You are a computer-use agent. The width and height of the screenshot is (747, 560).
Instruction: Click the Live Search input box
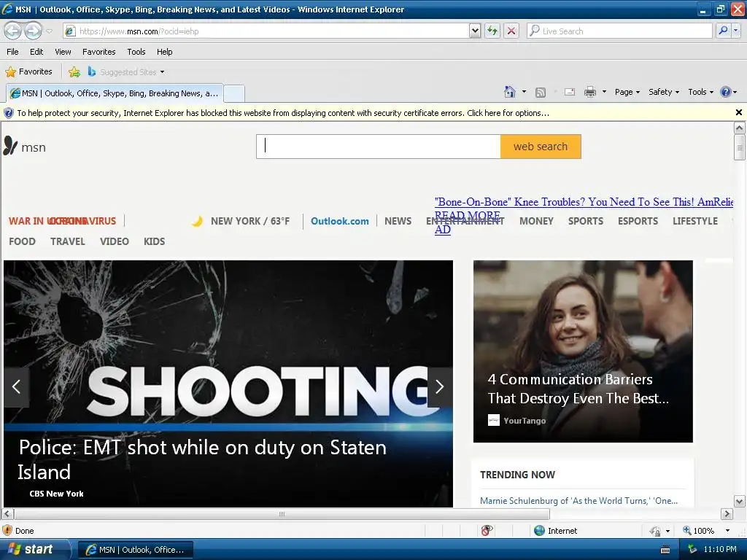pyautogui.click(x=619, y=31)
